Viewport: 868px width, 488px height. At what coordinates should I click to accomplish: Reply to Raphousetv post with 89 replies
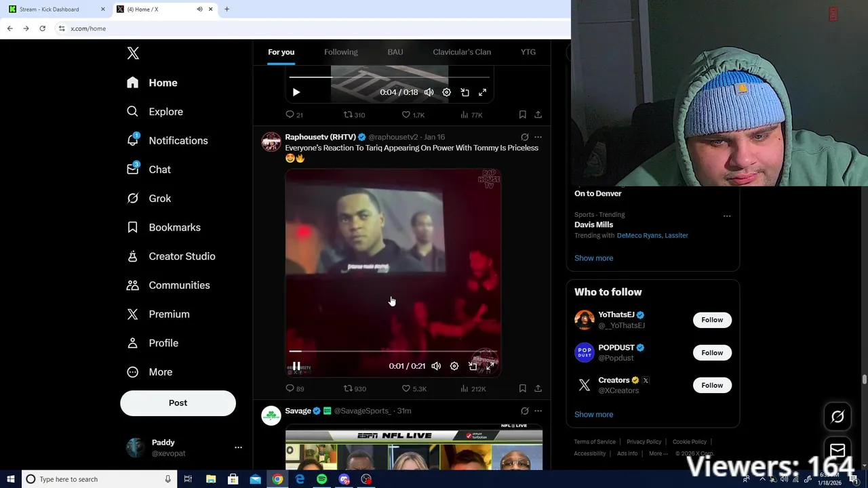pos(294,388)
